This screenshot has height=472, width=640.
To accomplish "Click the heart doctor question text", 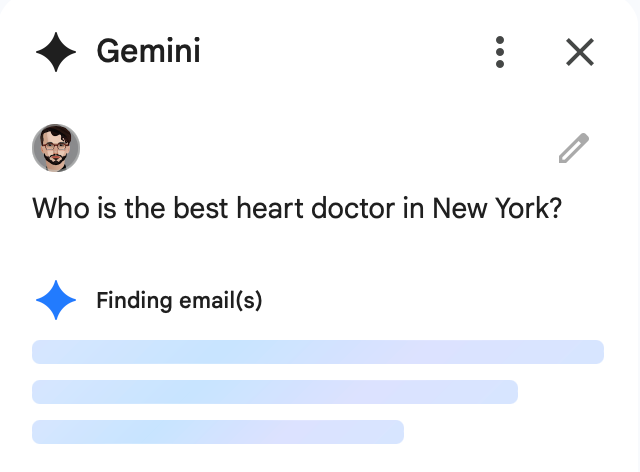I will coord(295,209).
